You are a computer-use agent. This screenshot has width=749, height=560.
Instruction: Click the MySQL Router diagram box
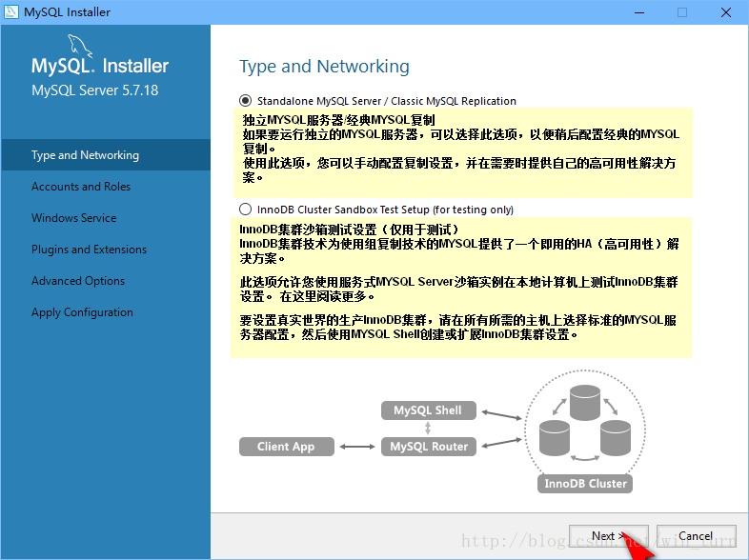click(x=429, y=447)
